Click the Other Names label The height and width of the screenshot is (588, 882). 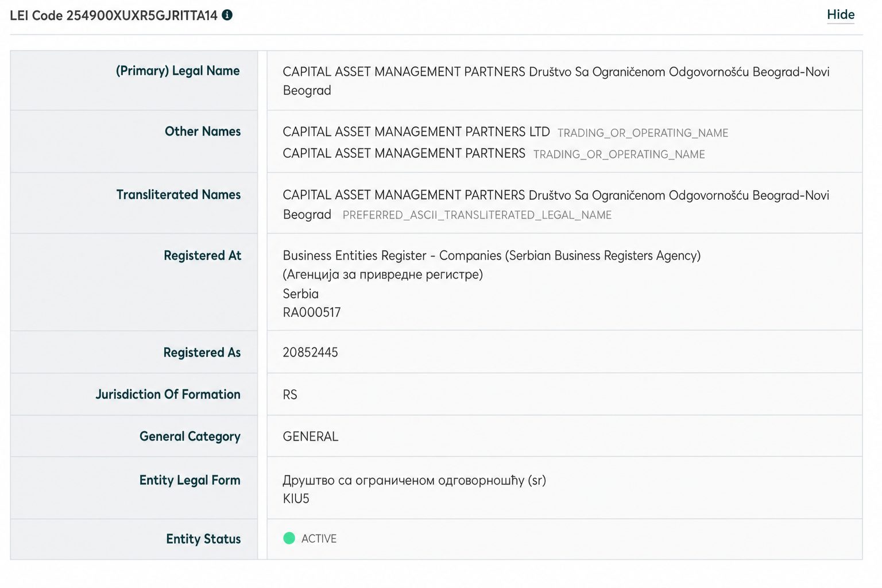pos(203,131)
